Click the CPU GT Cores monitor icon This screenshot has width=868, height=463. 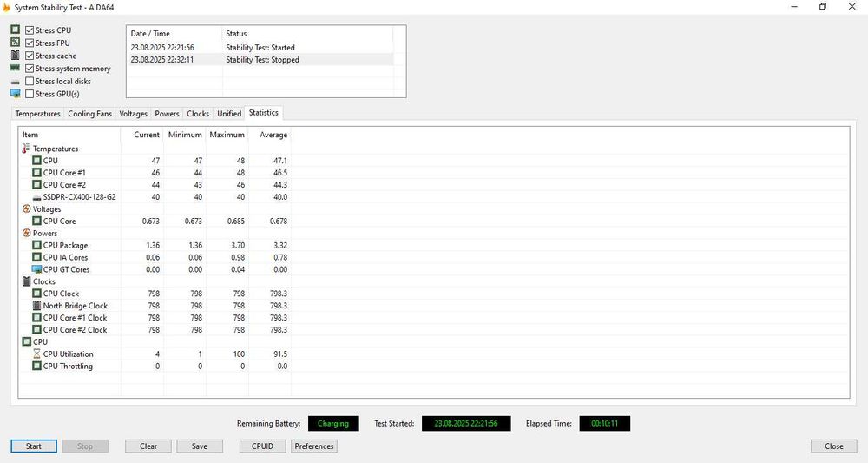(37, 269)
